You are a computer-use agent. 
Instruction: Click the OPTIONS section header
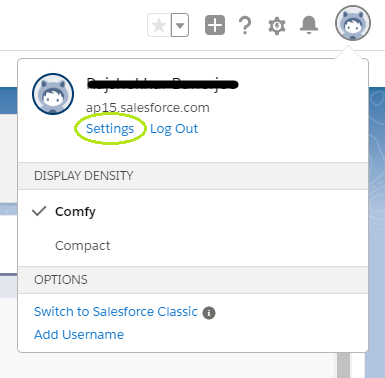tap(193, 280)
